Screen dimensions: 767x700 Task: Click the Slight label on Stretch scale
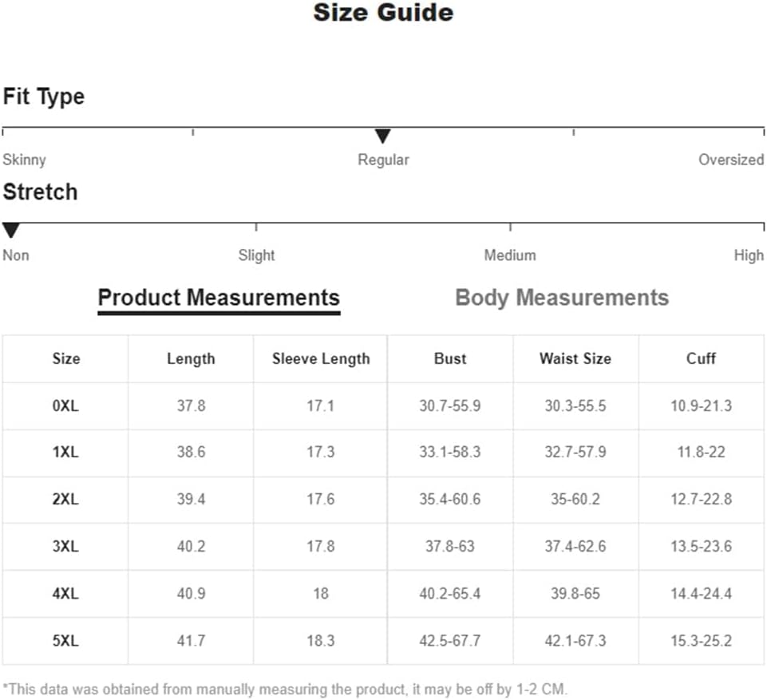coord(256,255)
